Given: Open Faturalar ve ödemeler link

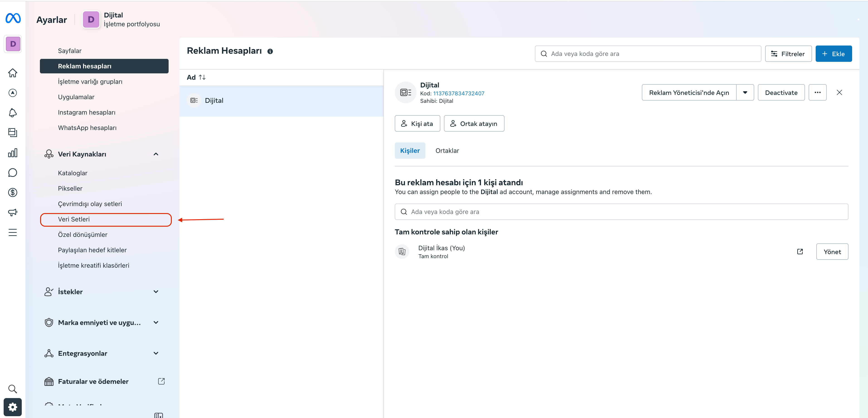Looking at the screenshot, I should click(x=93, y=382).
